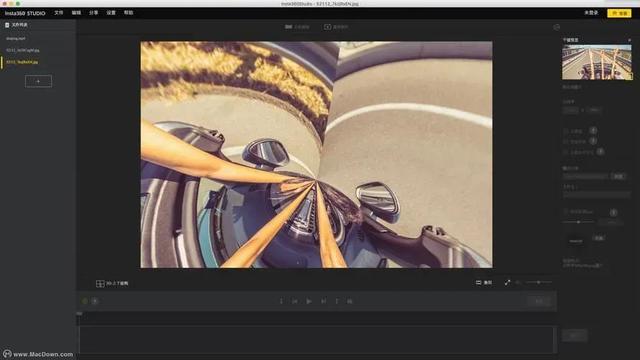Open the 设置 menu
The height and width of the screenshot is (360, 640).
[111, 13]
